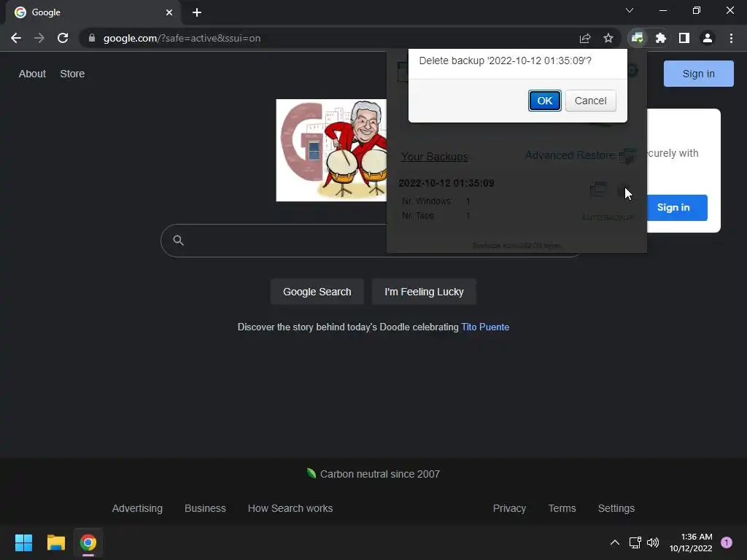Viewport: 747px width, 560px height.
Task: Click the top-right Sign in button
Action: pyautogui.click(x=698, y=74)
